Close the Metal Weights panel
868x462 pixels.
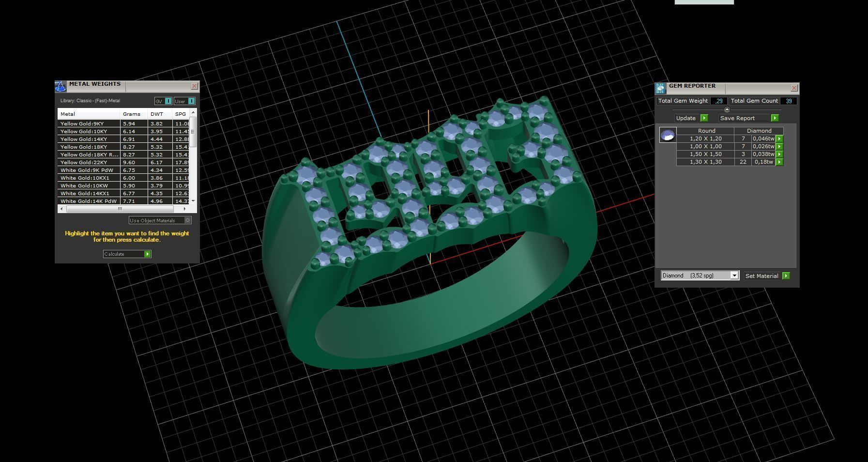pos(195,86)
